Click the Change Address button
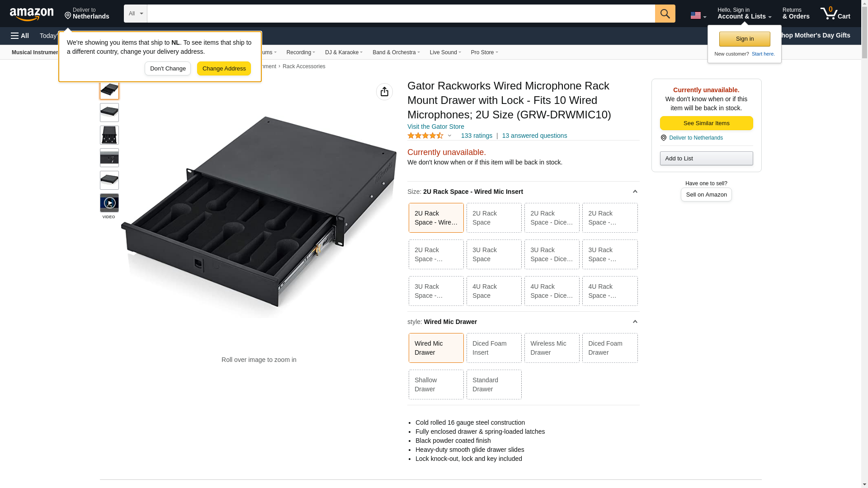This screenshot has height=488, width=868. pyautogui.click(x=224, y=69)
